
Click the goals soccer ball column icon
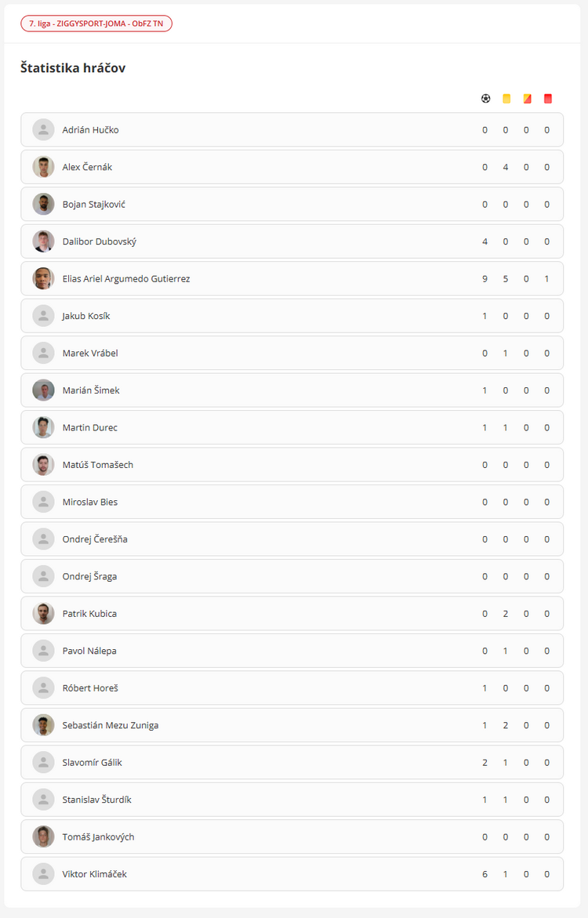485,99
